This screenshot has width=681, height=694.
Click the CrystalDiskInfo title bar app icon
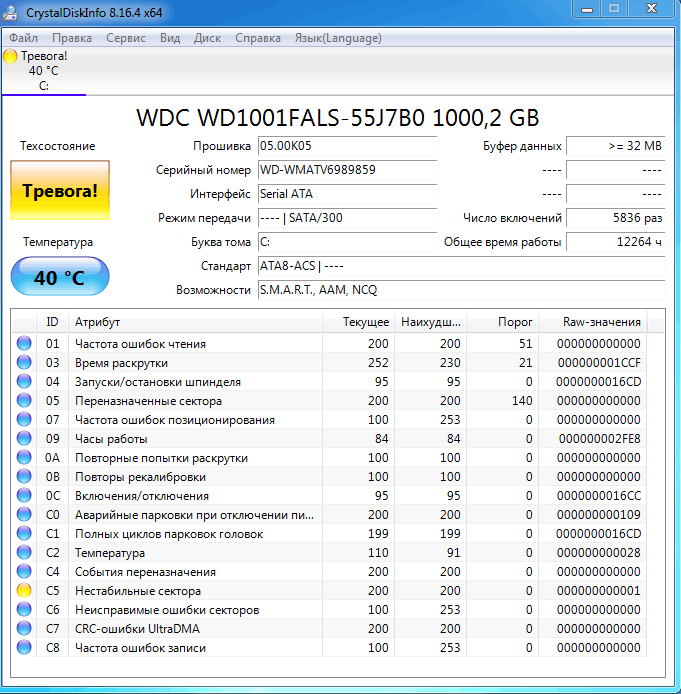click(11, 12)
